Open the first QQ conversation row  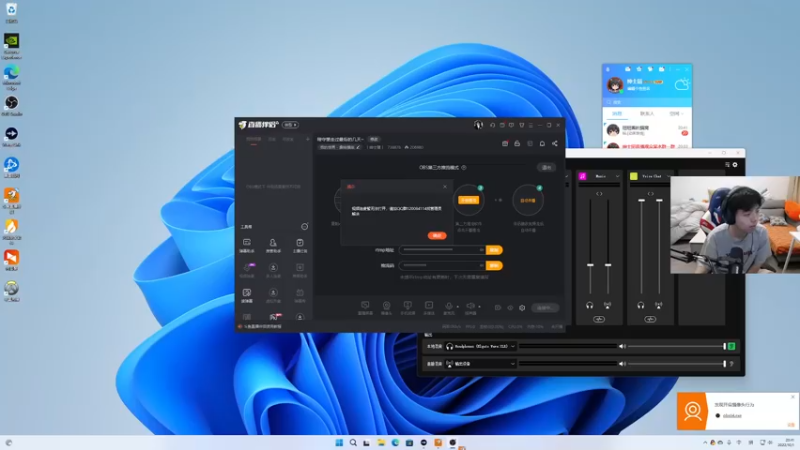tap(647, 131)
